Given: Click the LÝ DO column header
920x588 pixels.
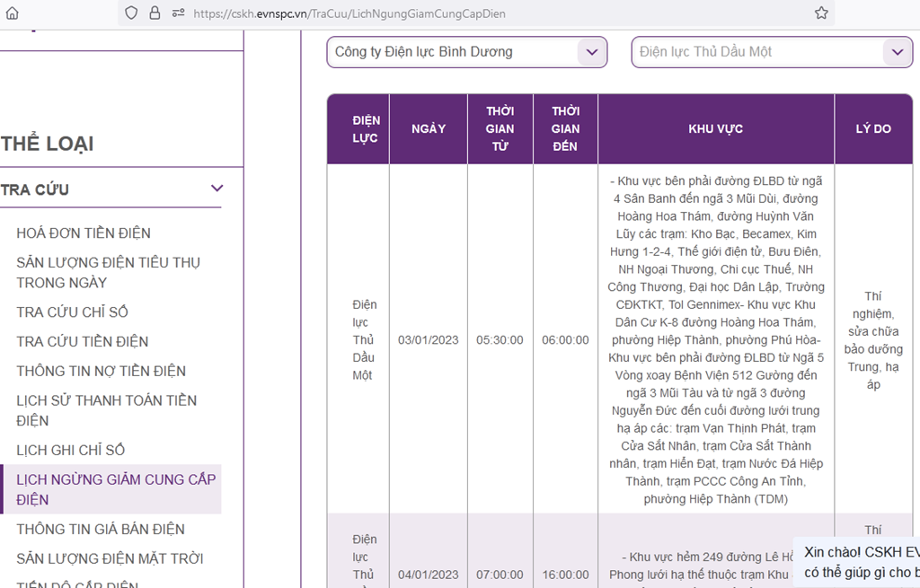Looking at the screenshot, I should click(873, 129).
